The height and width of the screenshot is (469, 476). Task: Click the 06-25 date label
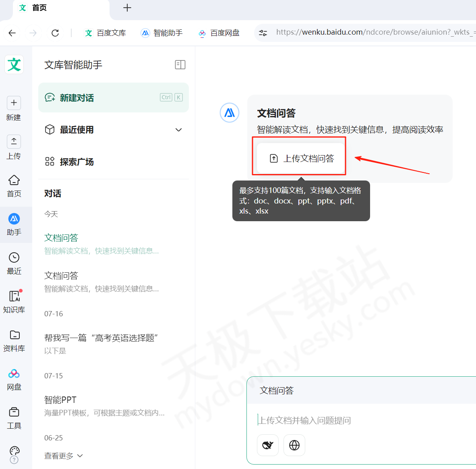[x=54, y=438]
